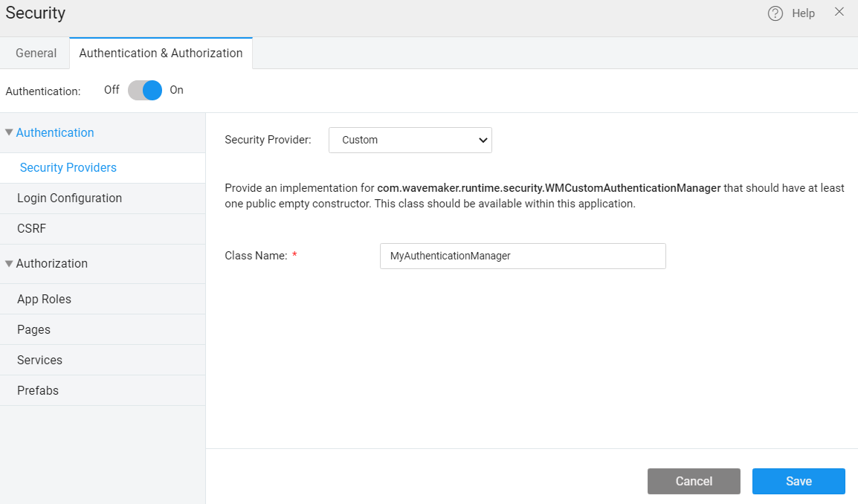Select Prefabs in the sidebar
The width and height of the screenshot is (858, 504).
pyautogui.click(x=38, y=390)
